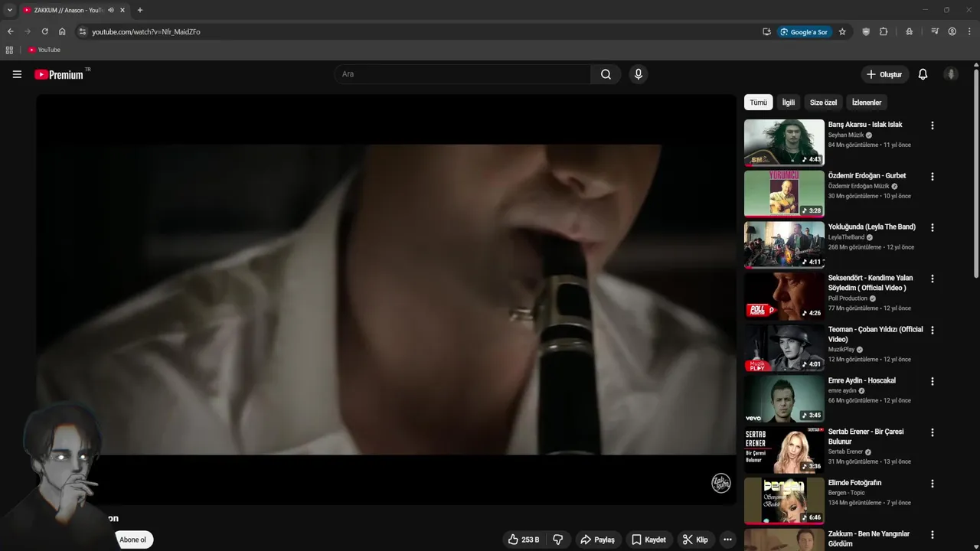The height and width of the screenshot is (551, 980).
Task: Open the YouTube bookmark in bookmarks bar
Action: (x=44, y=50)
